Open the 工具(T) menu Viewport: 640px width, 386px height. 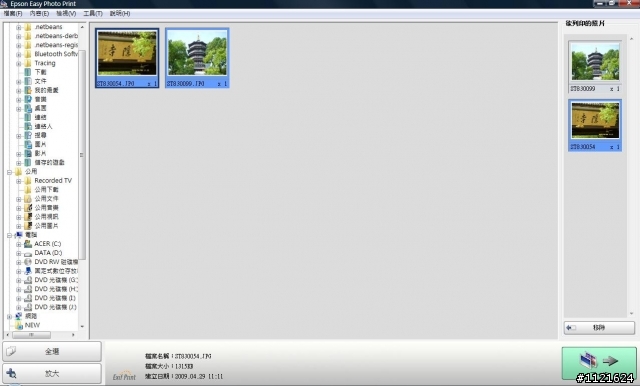click(93, 13)
